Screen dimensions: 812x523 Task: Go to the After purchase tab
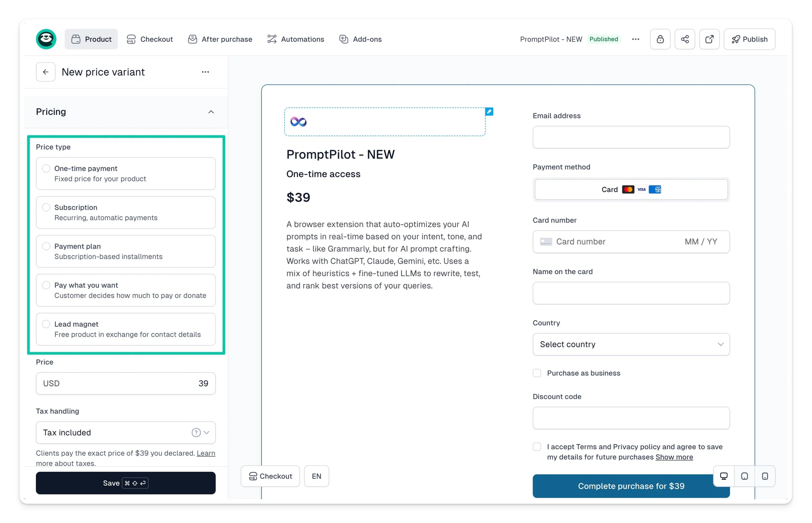220,39
